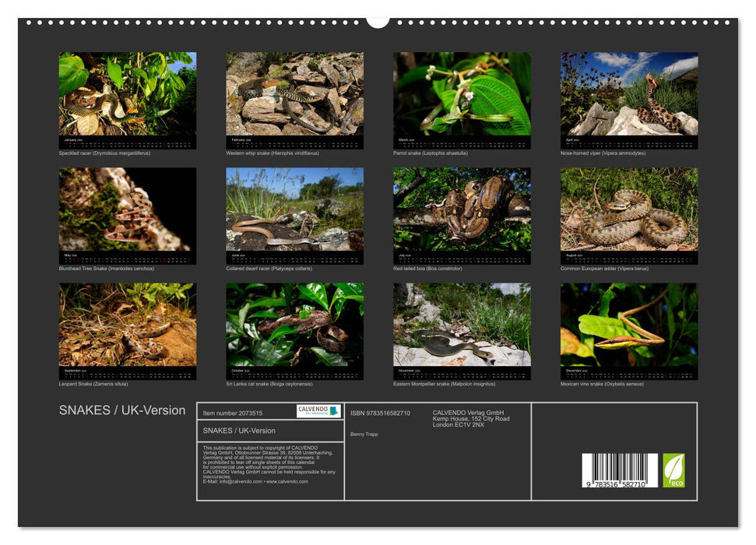Select the Item number 2073515 field

coord(234,412)
